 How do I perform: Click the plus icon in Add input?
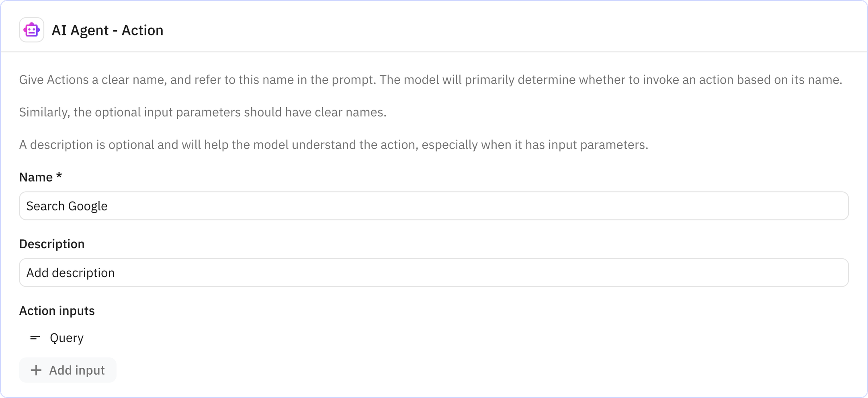click(x=36, y=370)
